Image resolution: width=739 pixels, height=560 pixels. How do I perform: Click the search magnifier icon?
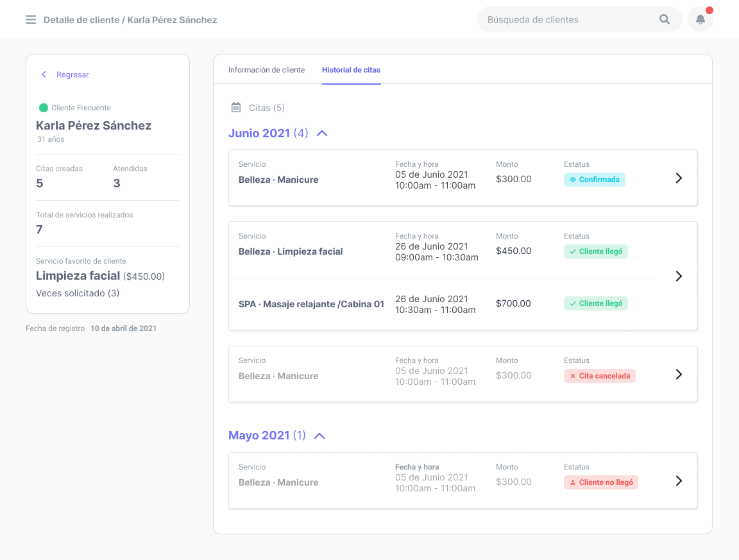point(664,19)
